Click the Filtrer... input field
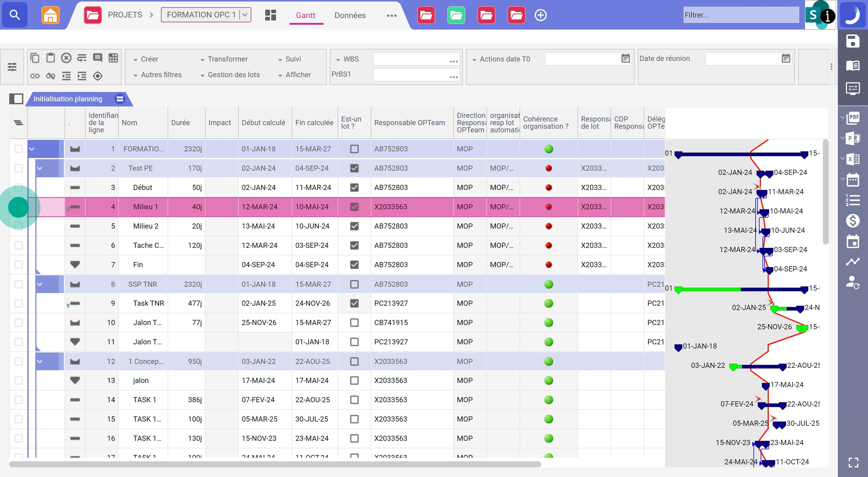The height and width of the screenshot is (477, 868). coord(741,15)
